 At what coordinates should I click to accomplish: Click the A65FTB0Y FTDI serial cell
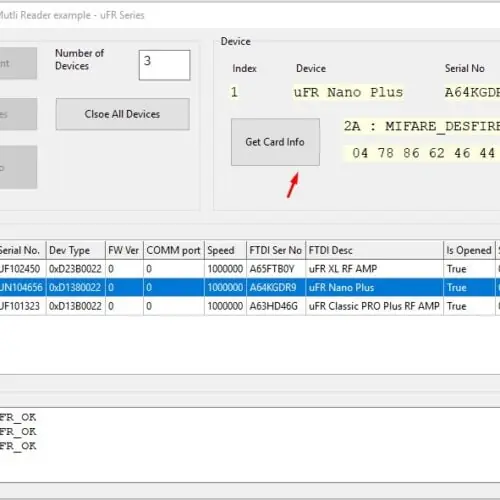click(x=276, y=269)
